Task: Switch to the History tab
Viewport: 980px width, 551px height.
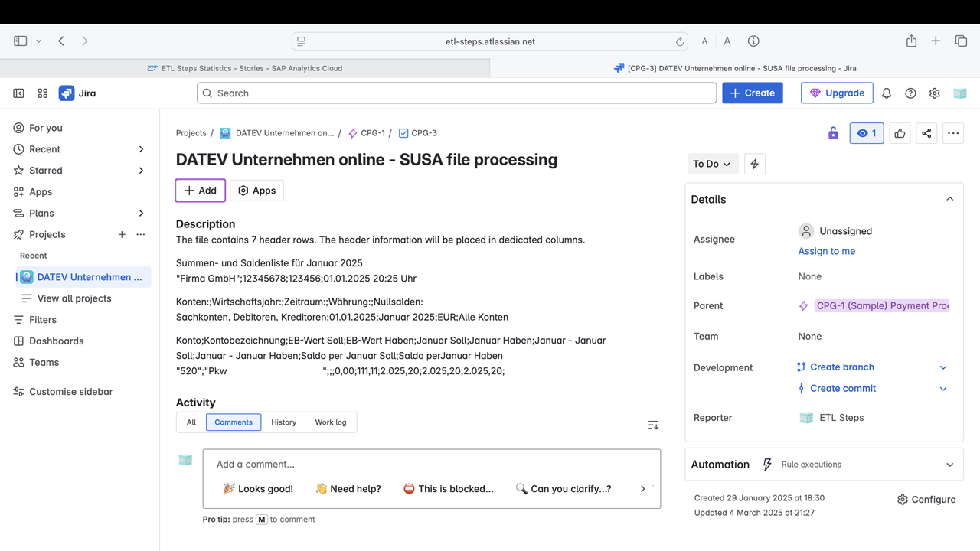Action: click(x=283, y=422)
